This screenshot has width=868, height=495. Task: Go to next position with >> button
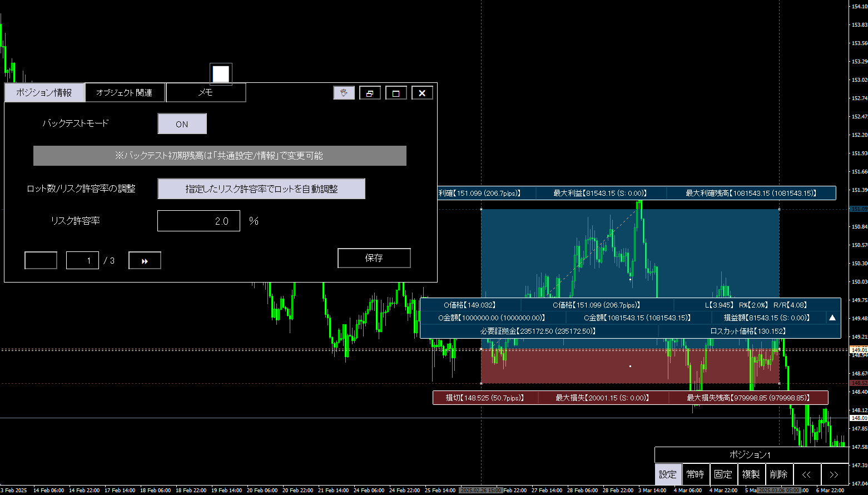click(x=834, y=474)
